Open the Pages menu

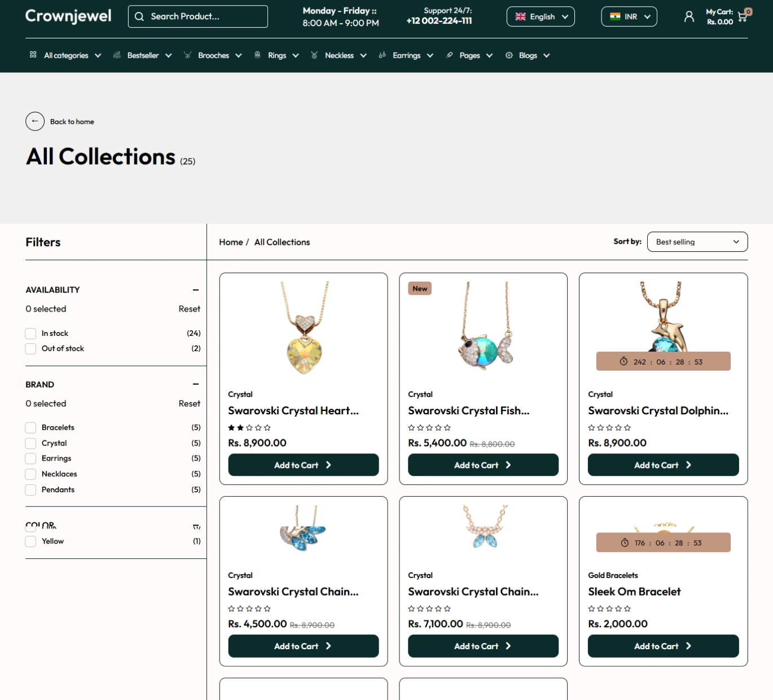click(x=469, y=55)
